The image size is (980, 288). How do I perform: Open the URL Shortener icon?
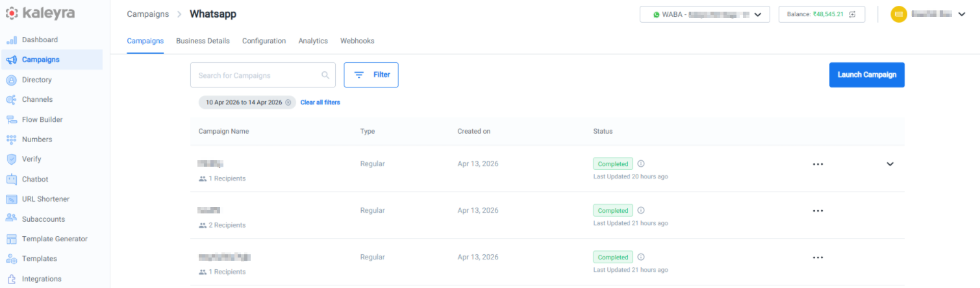(11, 199)
